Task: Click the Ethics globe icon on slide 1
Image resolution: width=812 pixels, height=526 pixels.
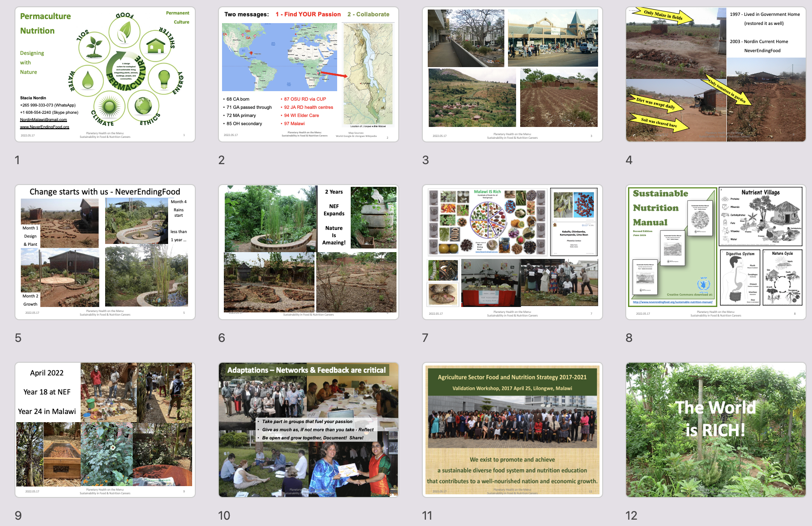Action: click(143, 106)
